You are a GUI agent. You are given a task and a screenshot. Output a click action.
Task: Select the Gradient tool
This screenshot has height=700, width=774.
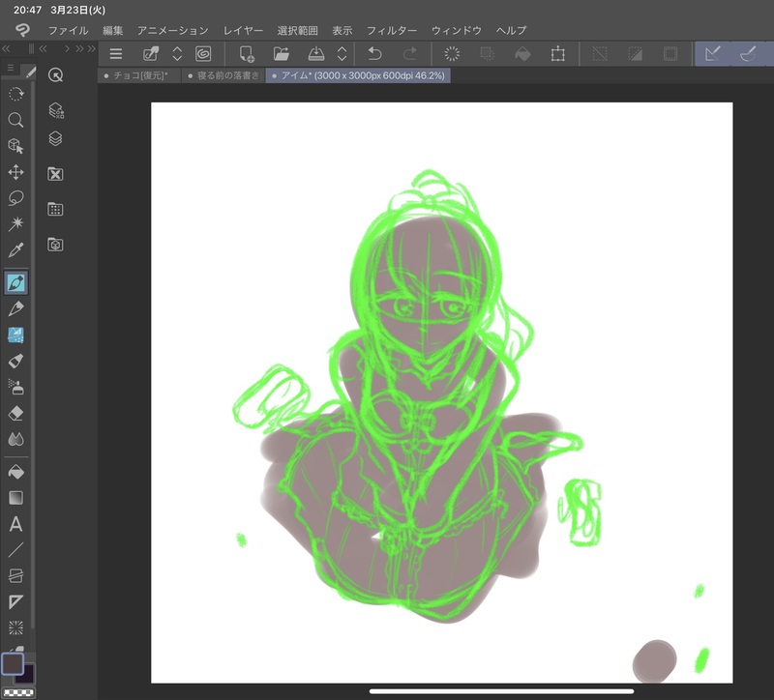(15, 498)
